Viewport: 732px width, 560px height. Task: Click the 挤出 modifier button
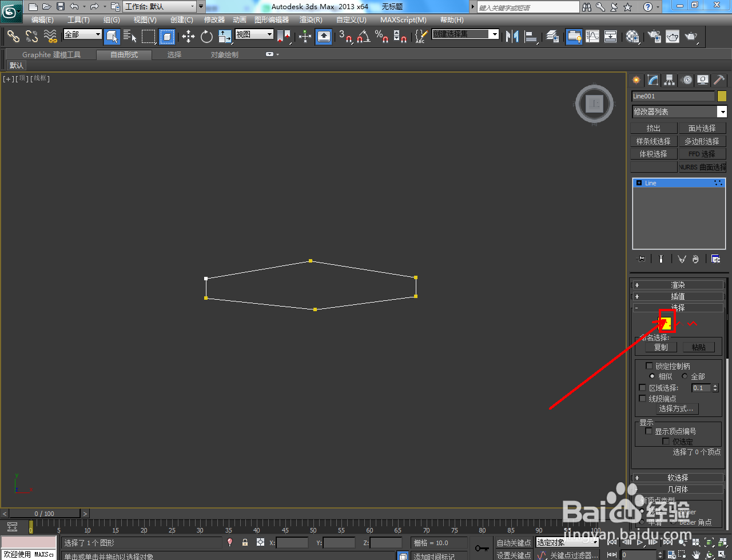(654, 129)
